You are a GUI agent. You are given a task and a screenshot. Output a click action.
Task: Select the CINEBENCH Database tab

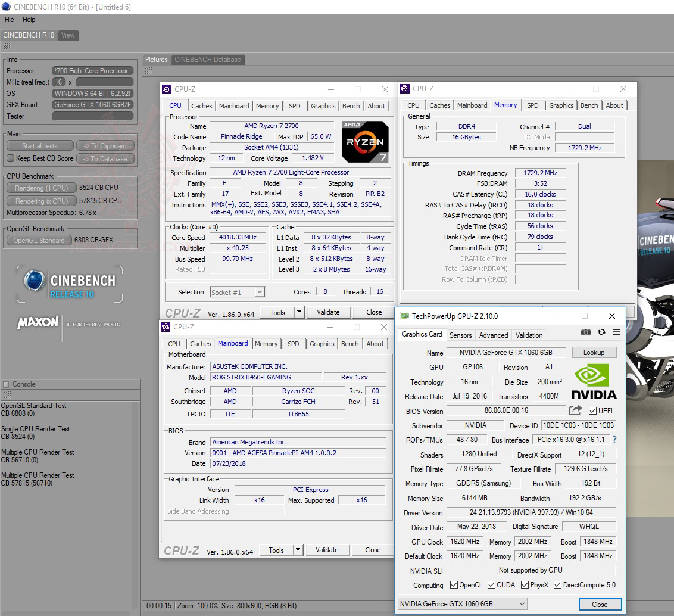pyautogui.click(x=207, y=60)
